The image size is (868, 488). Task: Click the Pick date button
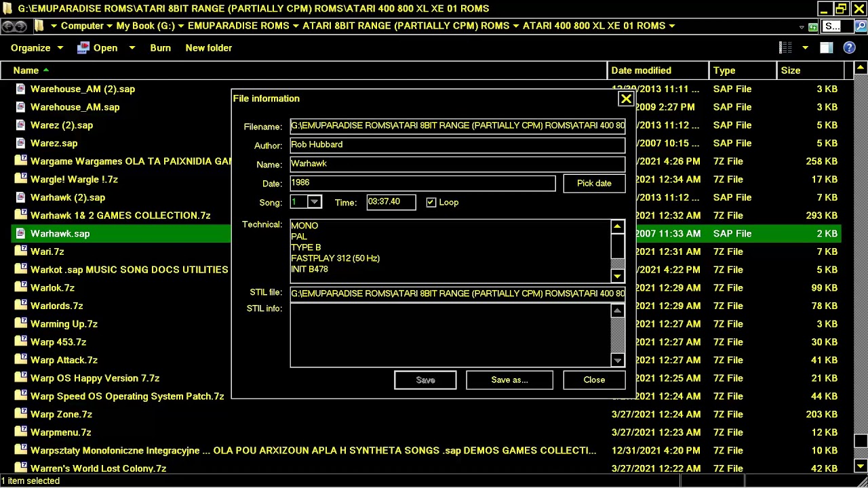(x=594, y=183)
